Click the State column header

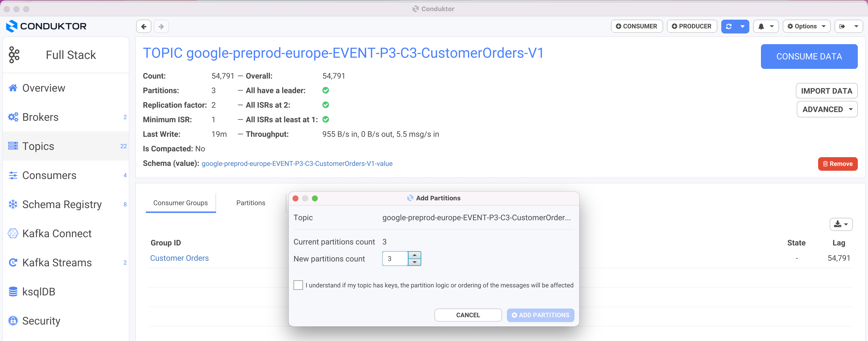pos(796,243)
